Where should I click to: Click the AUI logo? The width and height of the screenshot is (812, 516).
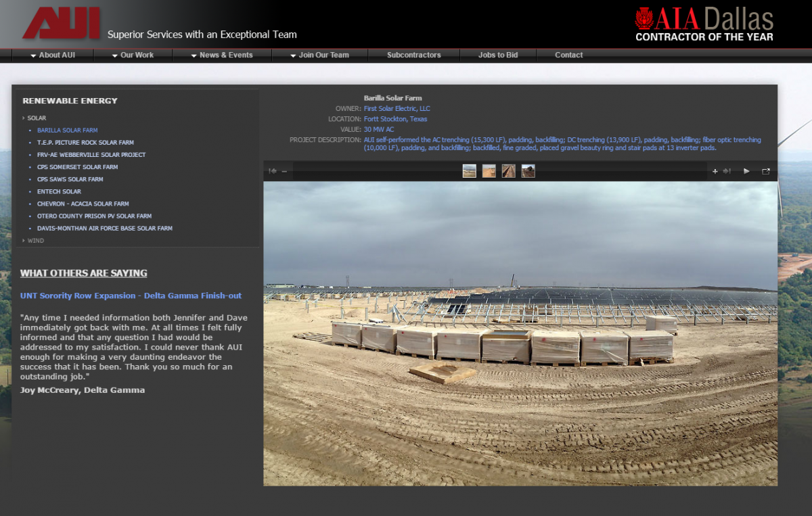62,23
